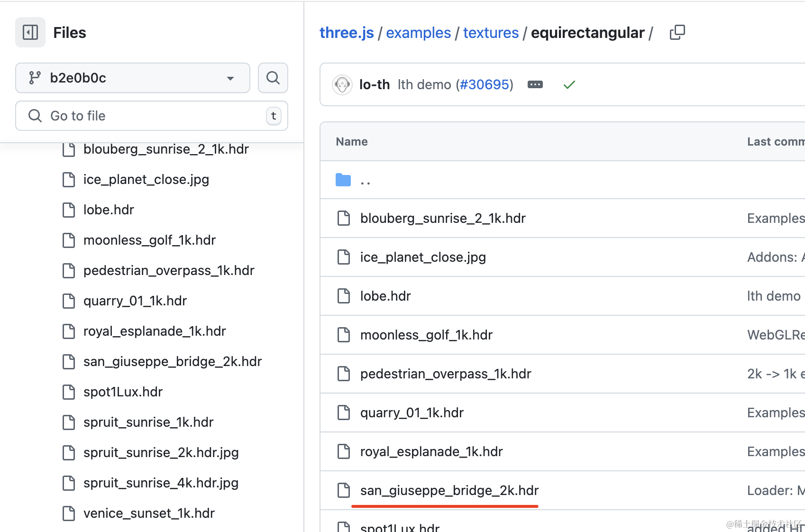Click the Name column header

(x=352, y=142)
